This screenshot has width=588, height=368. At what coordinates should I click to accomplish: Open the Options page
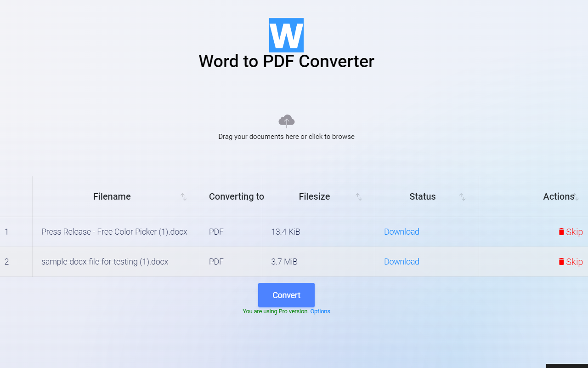click(x=320, y=311)
